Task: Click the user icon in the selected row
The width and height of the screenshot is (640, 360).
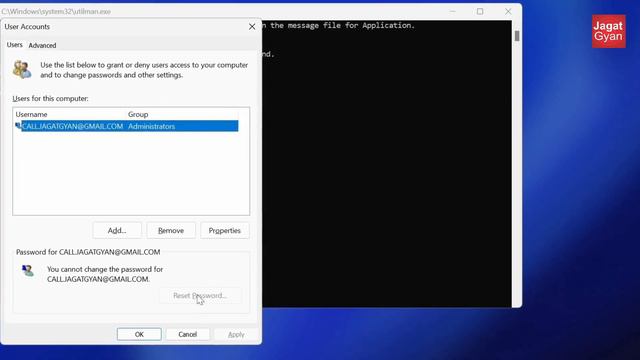Action: (x=18, y=126)
